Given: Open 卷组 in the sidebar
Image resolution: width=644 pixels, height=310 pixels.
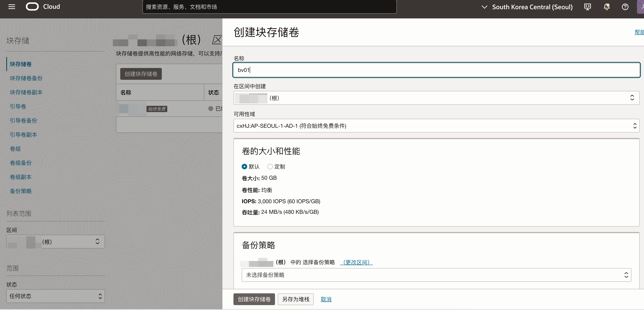Looking at the screenshot, I should (15, 149).
